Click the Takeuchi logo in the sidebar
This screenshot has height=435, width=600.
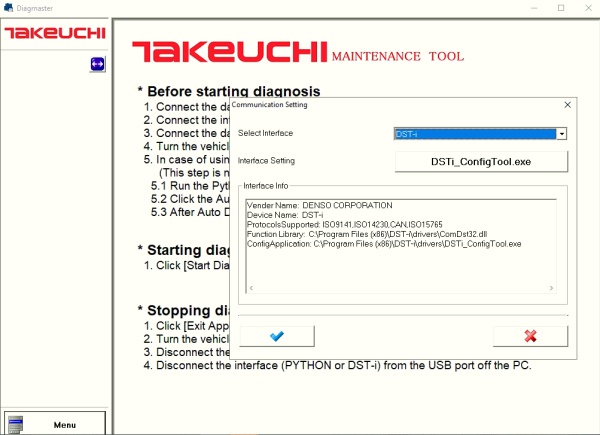55,33
